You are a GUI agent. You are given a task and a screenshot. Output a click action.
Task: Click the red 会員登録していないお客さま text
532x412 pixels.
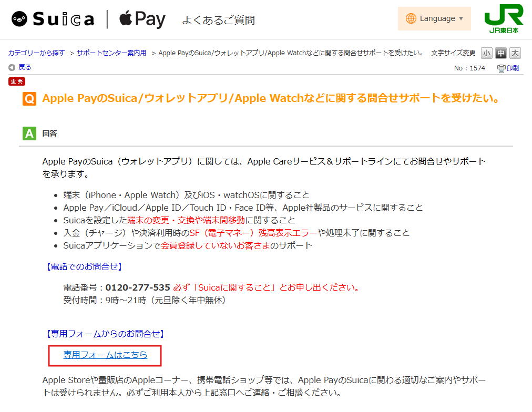click(216, 245)
